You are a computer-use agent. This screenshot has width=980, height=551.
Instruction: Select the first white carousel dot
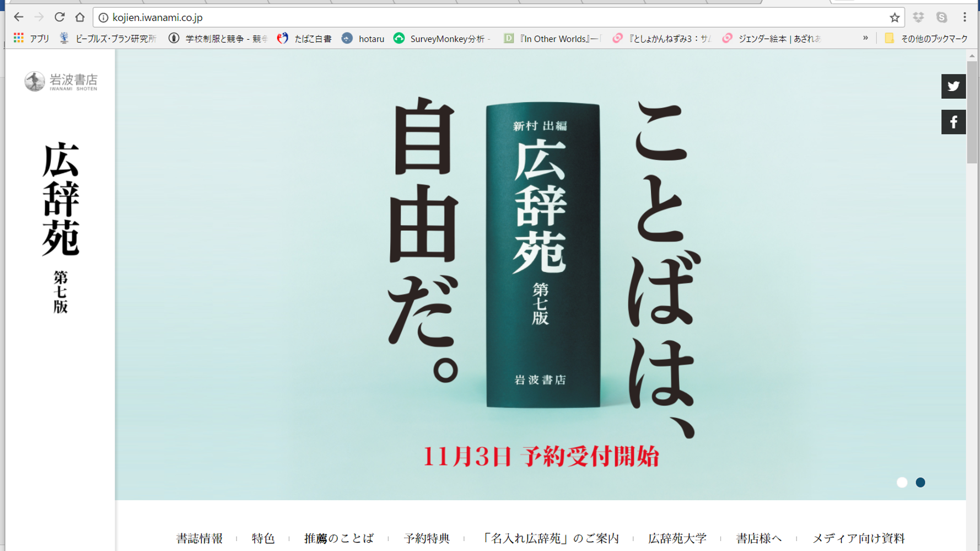[902, 483]
